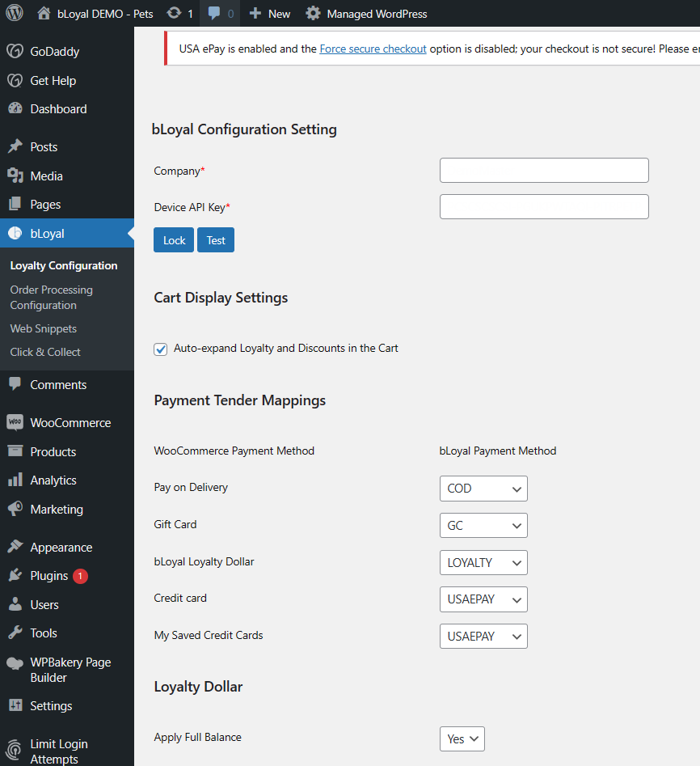Click the WordPress logo icon
Image resolution: width=700 pixels, height=766 pixels.
pos(15,13)
